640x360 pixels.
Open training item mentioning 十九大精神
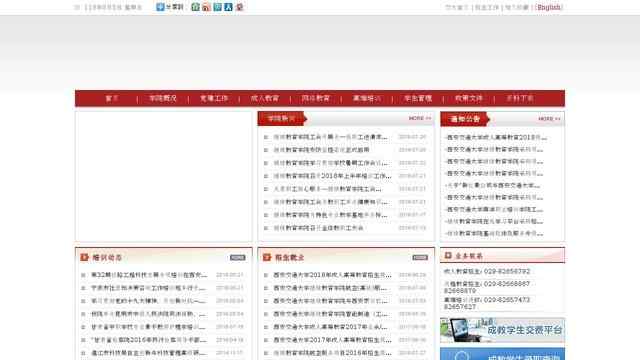[149, 301]
